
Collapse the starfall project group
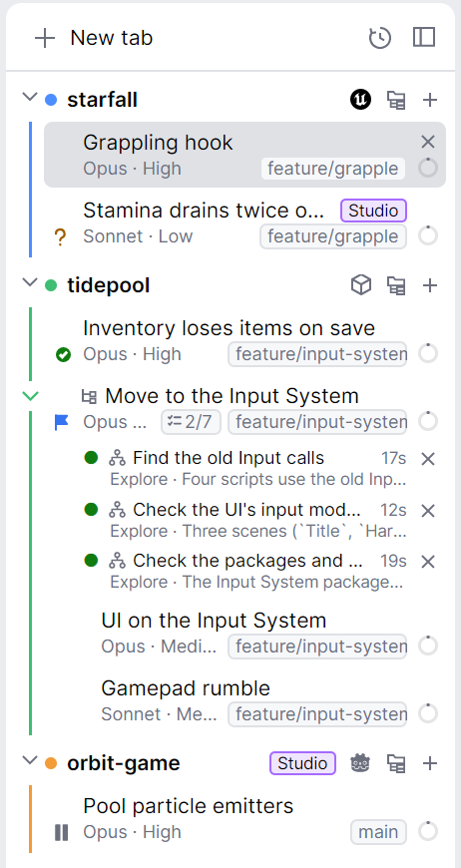pos(29,98)
